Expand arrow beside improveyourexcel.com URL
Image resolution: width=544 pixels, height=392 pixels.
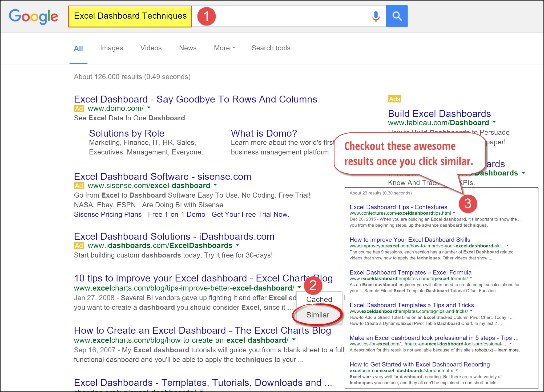click(x=508, y=246)
